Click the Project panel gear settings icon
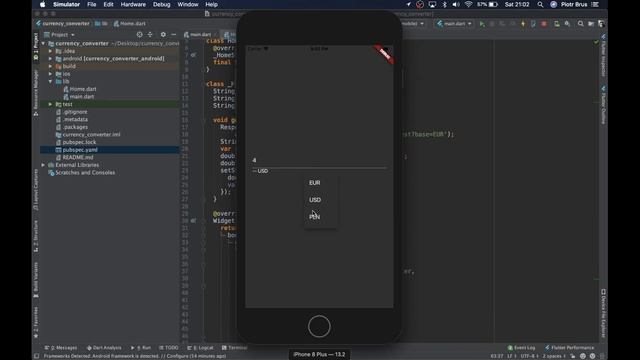 tap(163, 35)
